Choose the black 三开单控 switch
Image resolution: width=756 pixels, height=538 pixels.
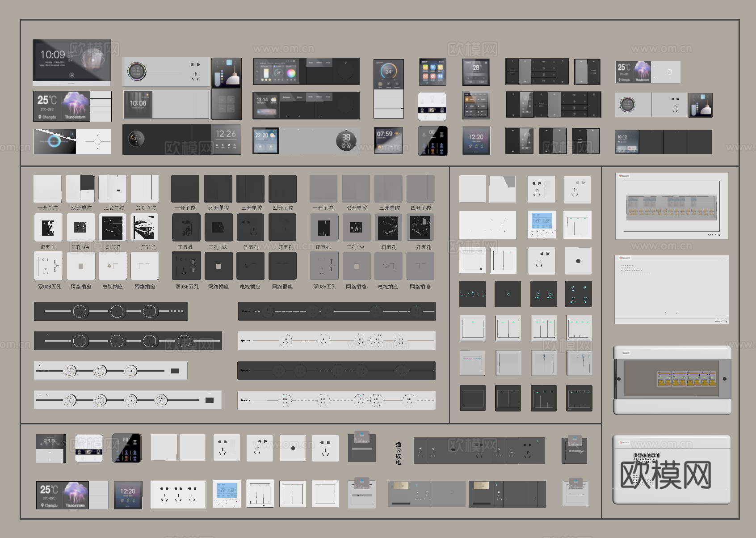pyautogui.click(x=250, y=189)
